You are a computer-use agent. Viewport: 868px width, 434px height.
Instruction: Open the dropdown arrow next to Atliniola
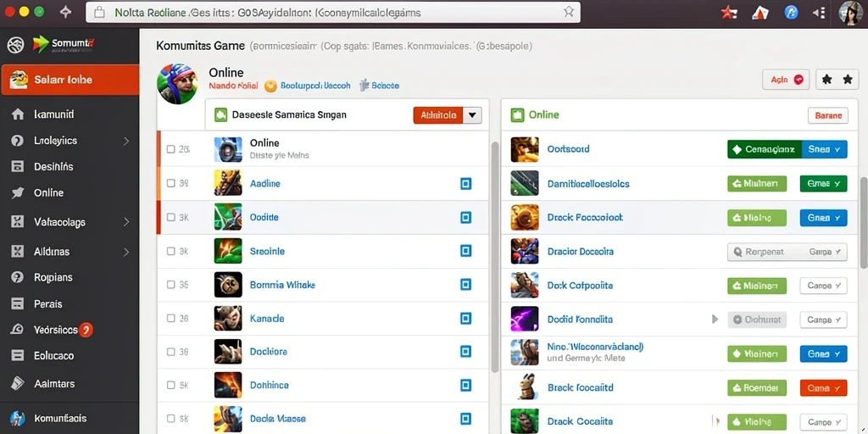pyautogui.click(x=472, y=115)
